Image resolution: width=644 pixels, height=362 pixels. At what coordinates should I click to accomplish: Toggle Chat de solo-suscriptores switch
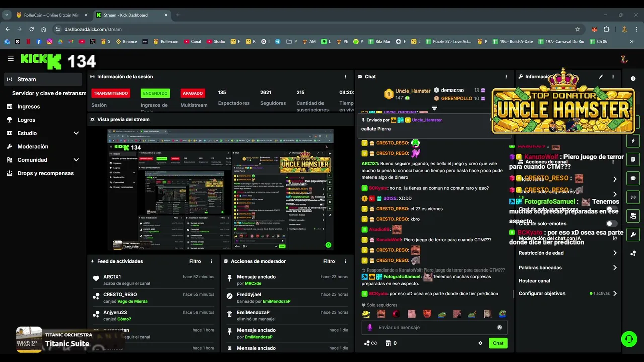(x=611, y=209)
